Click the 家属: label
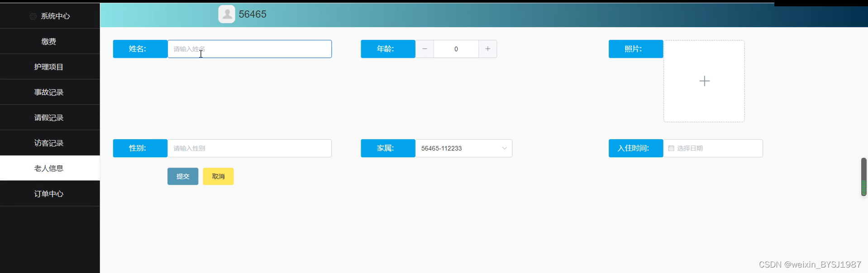This screenshot has width=868, height=273. 388,148
